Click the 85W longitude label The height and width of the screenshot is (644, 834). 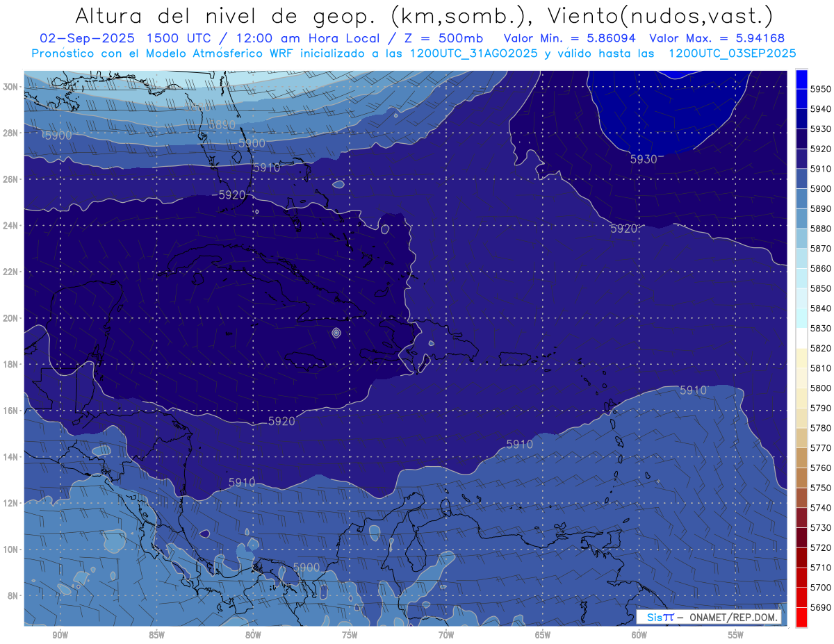(157, 635)
